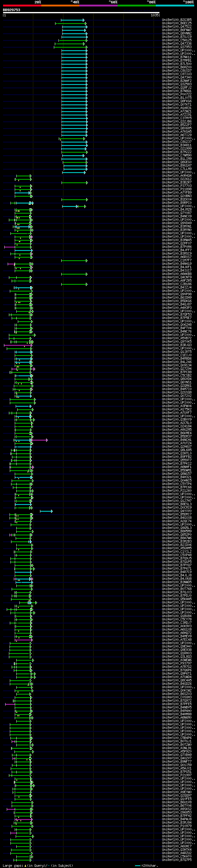Select hit label UniRef100_Q8FKG6
The image size is (197, 868).
(x=177, y=101)
